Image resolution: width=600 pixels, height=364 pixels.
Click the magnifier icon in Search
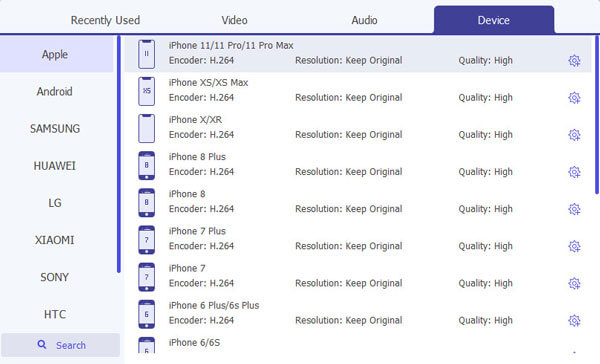click(42, 345)
